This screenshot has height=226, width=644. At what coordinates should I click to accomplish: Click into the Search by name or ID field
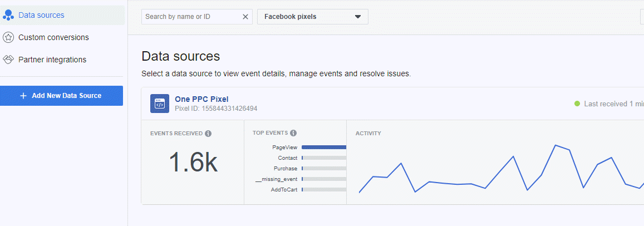[x=191, y=17]
